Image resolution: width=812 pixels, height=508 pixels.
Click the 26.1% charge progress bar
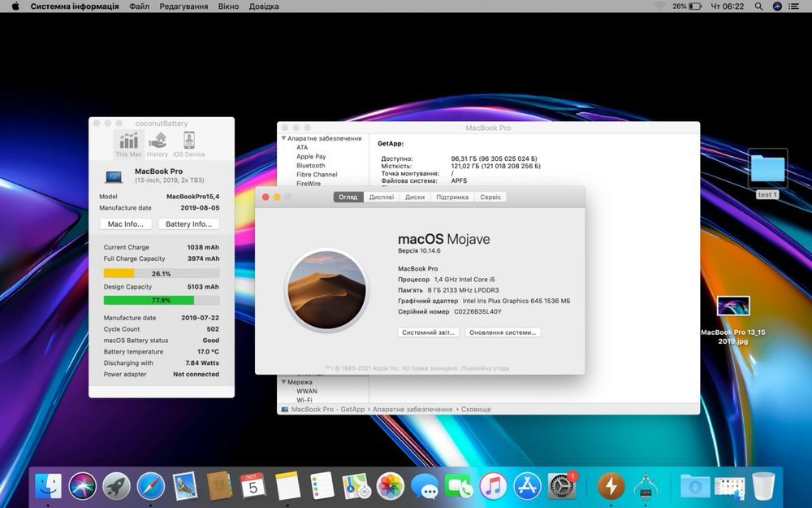click(x=161, y=273)
